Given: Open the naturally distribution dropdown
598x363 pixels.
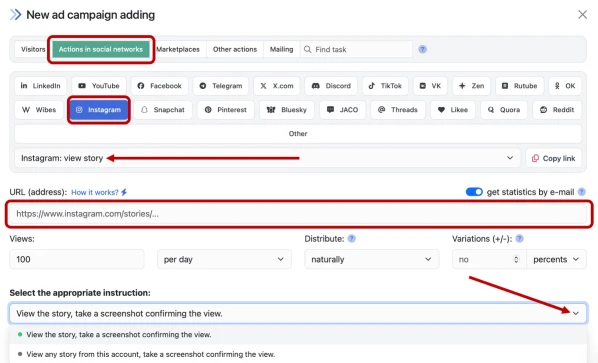Looking at the screenshot, I should pos(371,259).
